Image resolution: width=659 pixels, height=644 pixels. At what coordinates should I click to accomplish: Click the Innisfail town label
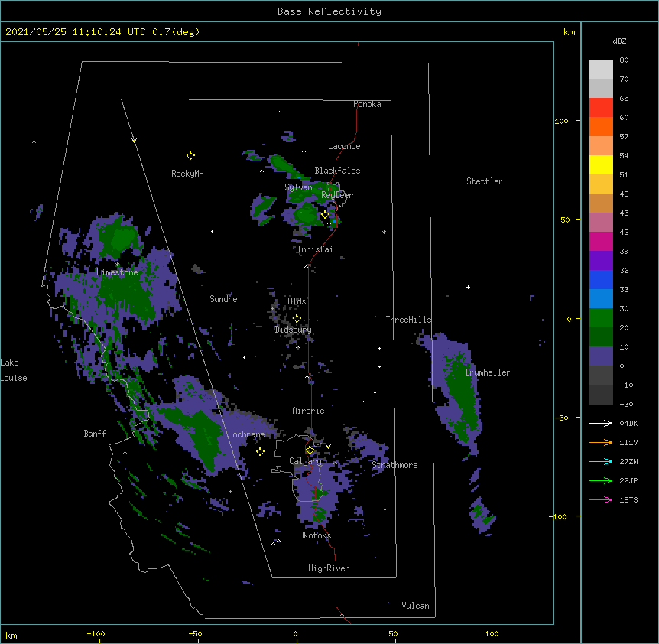click(317, 249)
